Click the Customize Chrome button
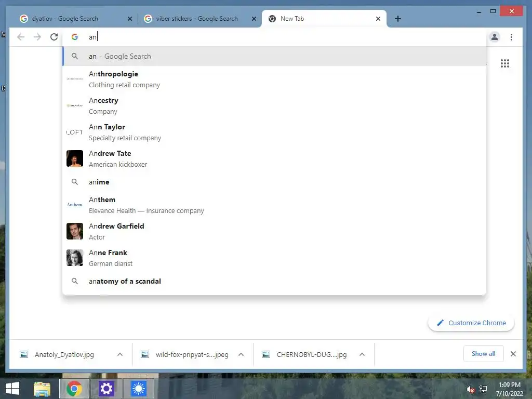Viewport: 532px width, 399px height. 471,323
